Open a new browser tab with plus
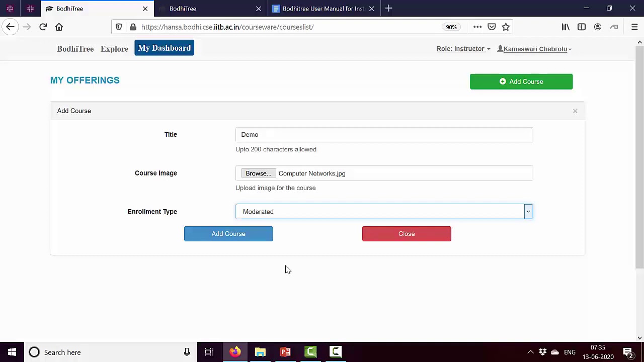This screenshot has width=644, height=362. coord(388,9)
